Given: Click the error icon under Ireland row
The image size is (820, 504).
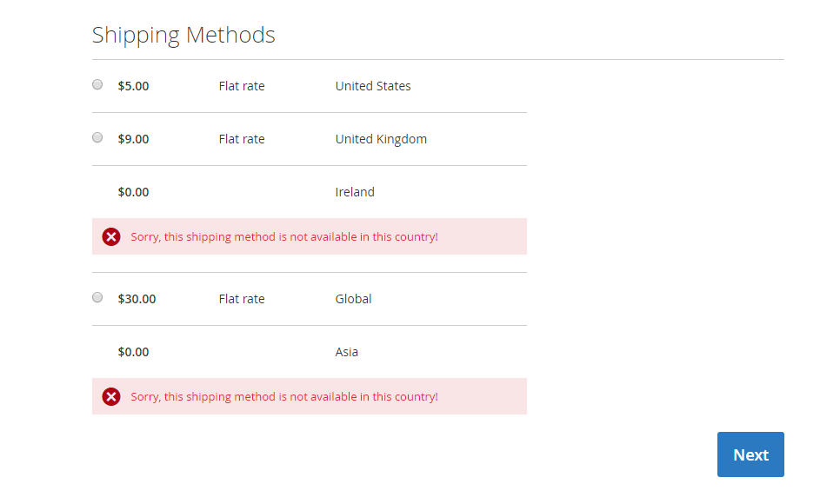Looking at the screenshot, I should pyautogui.click(x=111, y=236).
